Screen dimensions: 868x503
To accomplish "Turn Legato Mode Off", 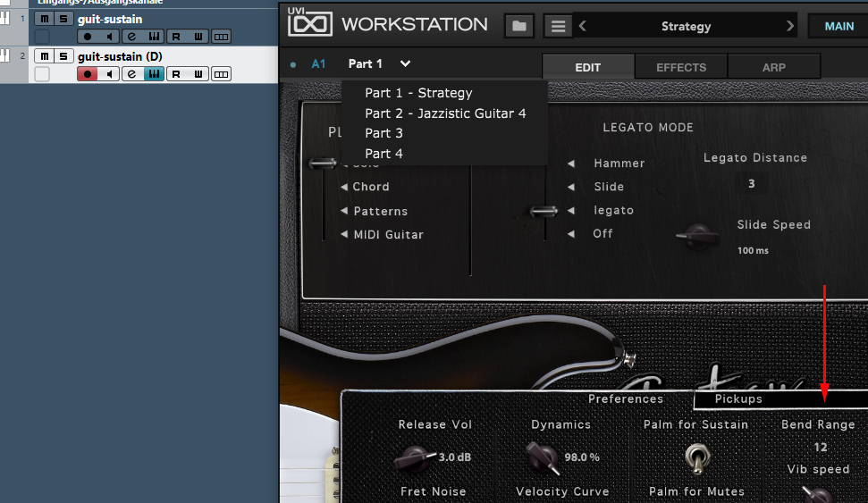I will click(603, 233).
